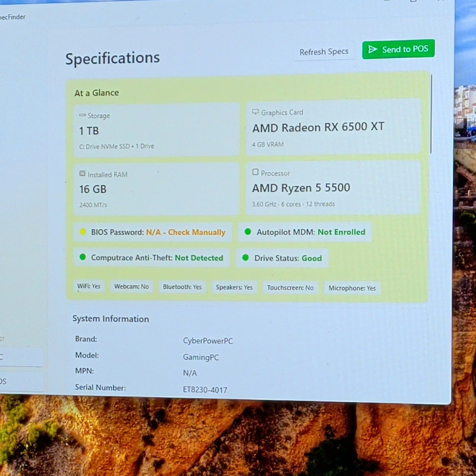Click the 4 GB VRAM text
Viewport: 476px width, 476px height.
pyautogui.click(x=268, y=144)
